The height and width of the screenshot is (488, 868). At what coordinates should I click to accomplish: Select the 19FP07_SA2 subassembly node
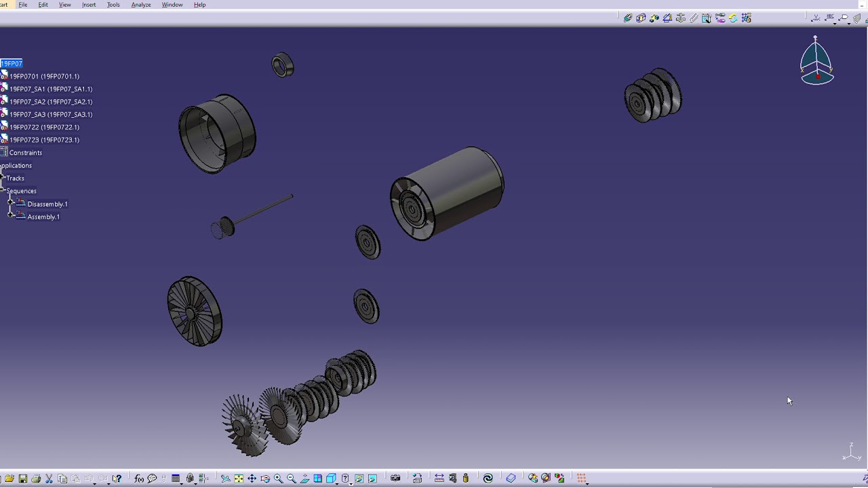51,102
